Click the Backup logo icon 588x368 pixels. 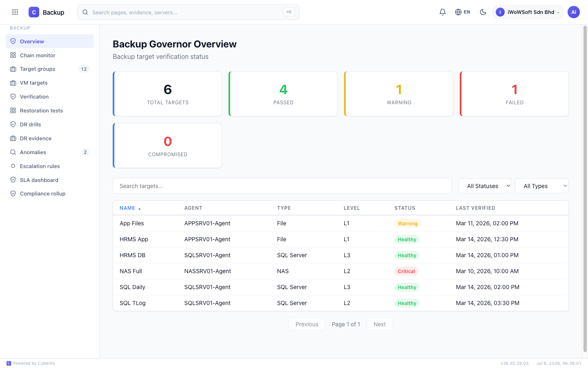pos(34,12)
